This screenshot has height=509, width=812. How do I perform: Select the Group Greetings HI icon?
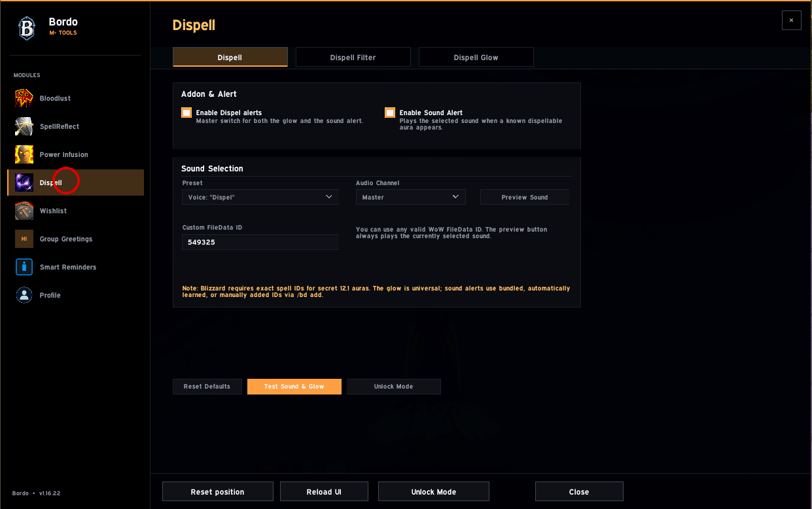[24, 239]
